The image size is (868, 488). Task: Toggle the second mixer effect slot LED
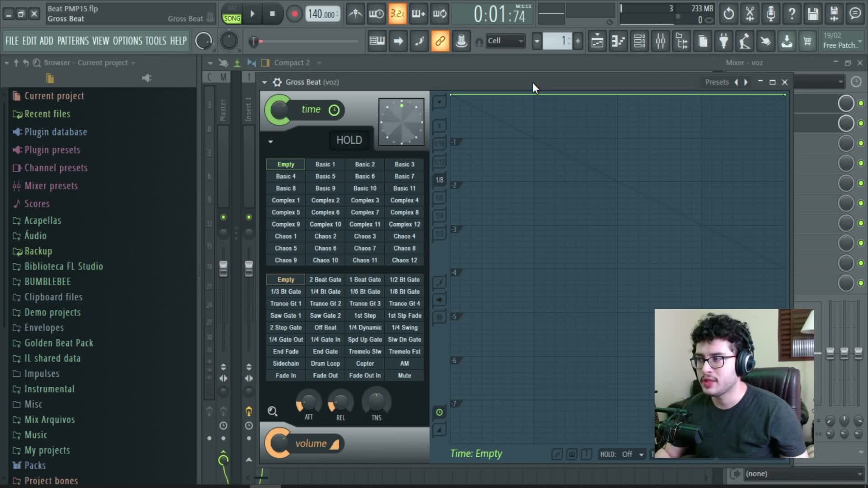point(861,123)
